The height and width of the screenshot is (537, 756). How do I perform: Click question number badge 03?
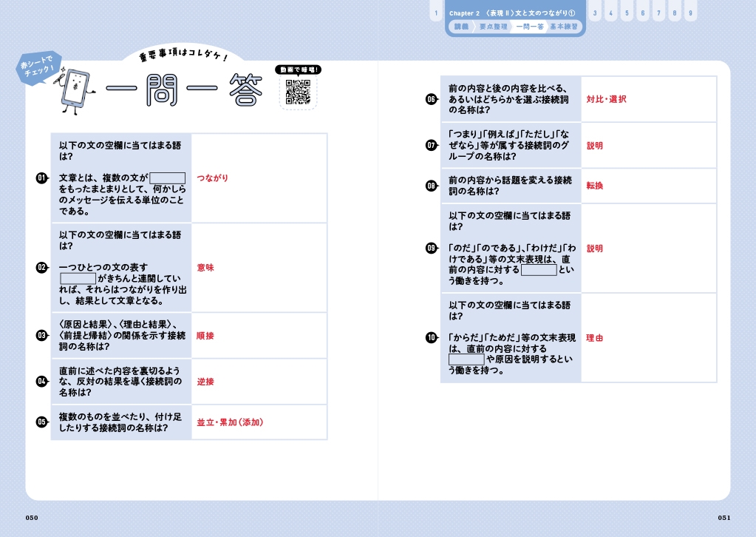42,335
